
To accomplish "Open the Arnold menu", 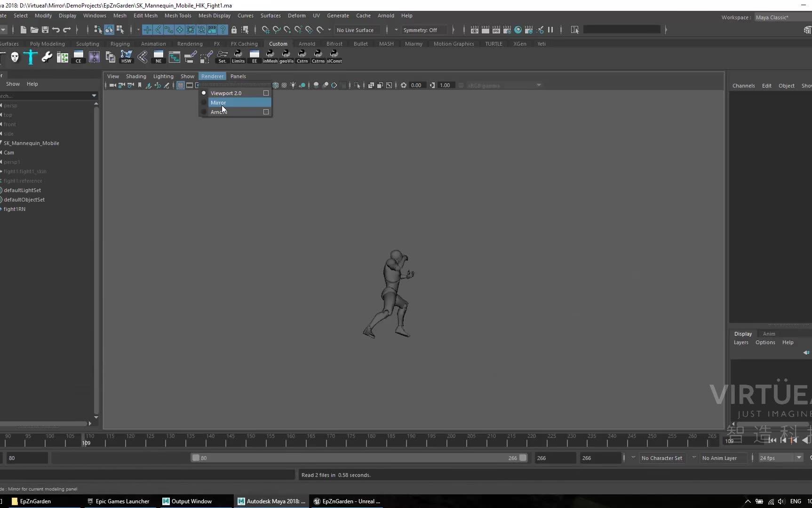I will [x=386, y=16].
